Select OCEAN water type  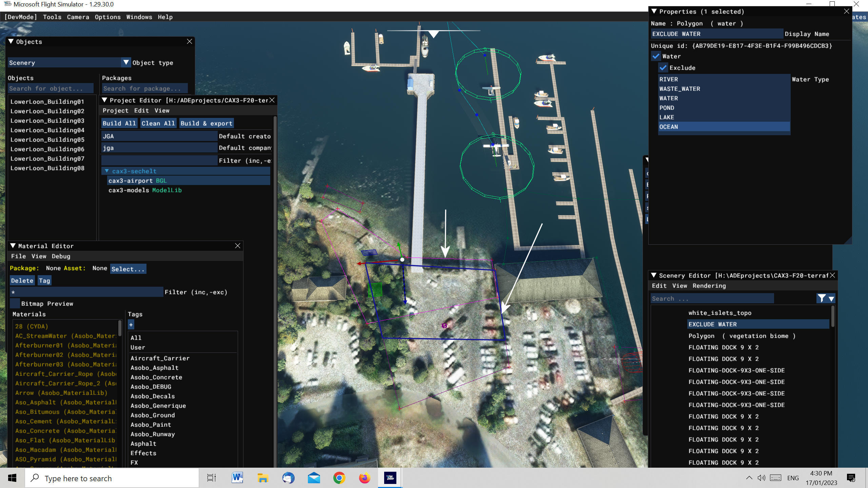(724, 126)
